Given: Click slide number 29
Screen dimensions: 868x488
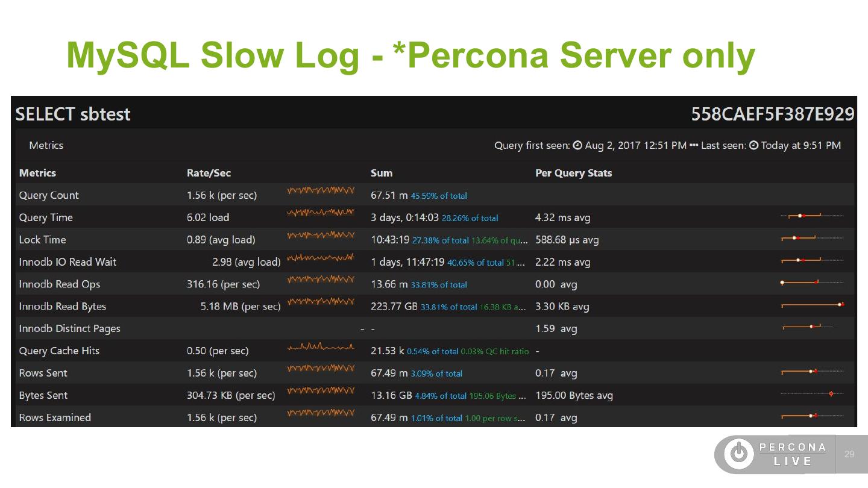Looking at the screenshot, I should coord(849,454).
